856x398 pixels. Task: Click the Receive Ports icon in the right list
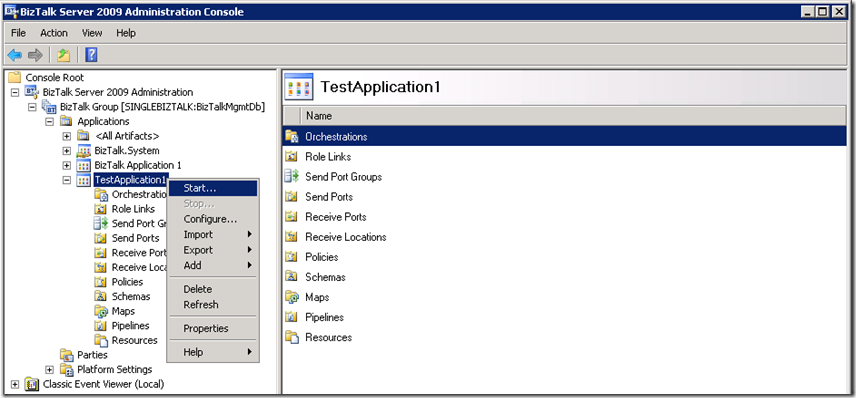(292, 217)
